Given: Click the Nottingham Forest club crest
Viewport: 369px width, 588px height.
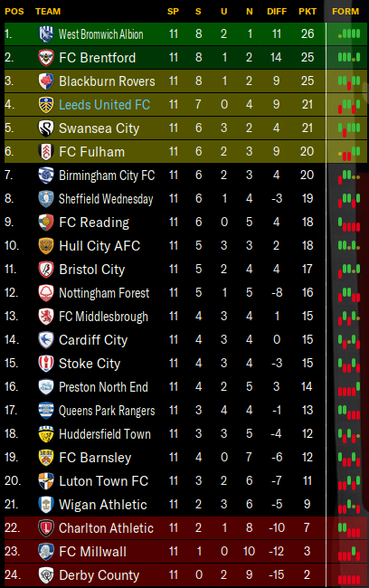Looking at the screenshot, I should click(46, 293).
